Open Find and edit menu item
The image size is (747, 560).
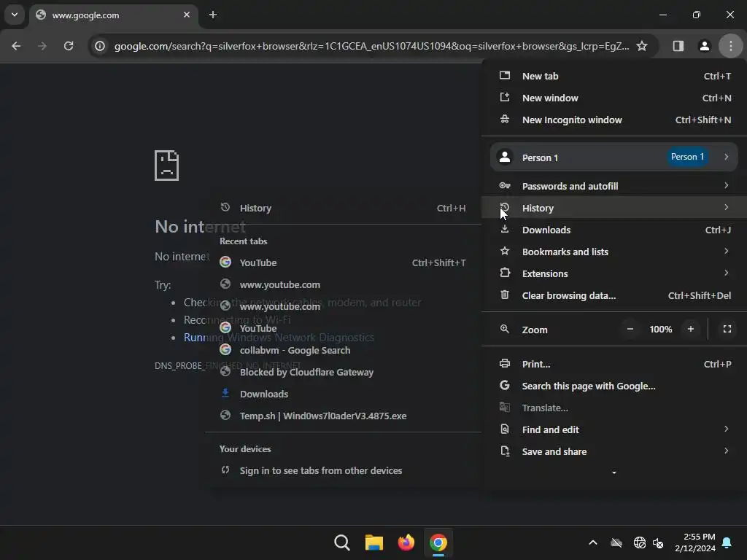click(614, 429)
